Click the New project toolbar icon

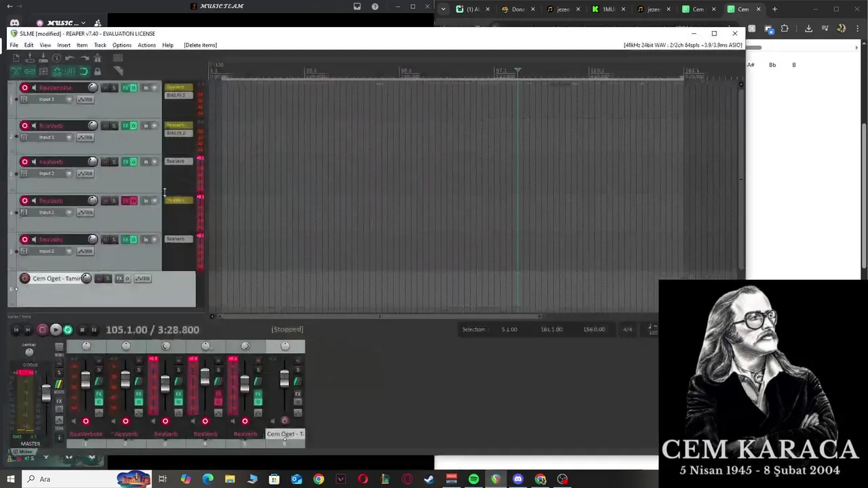16,58
